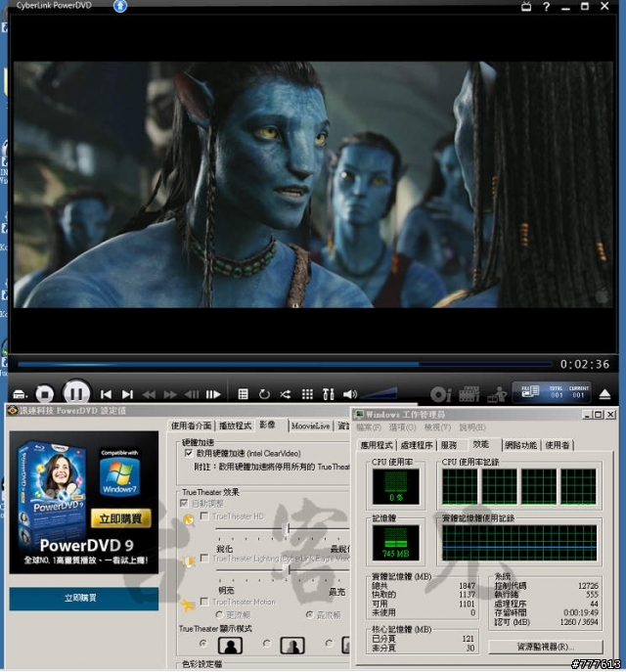
Task: Toggle shuffle playback icon
Action: click(286, 394)
